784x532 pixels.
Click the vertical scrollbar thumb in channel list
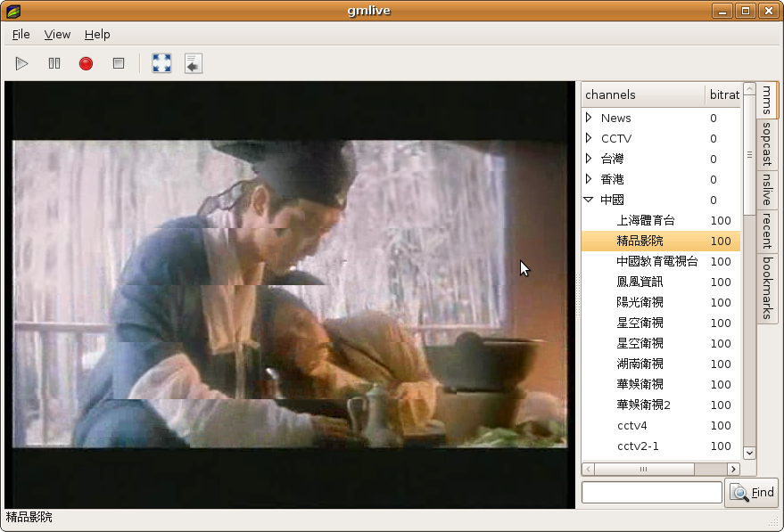(749, 155)
